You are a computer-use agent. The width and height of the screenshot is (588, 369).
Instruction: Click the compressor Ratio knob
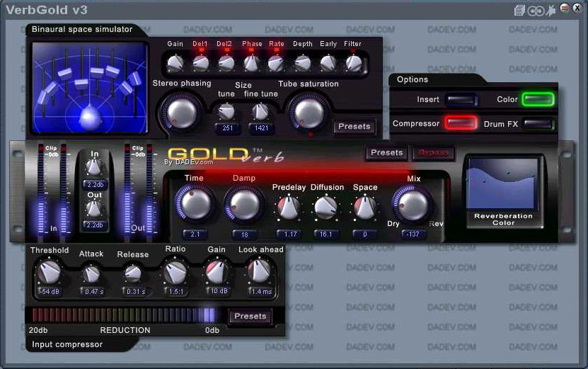click(175, 272)
